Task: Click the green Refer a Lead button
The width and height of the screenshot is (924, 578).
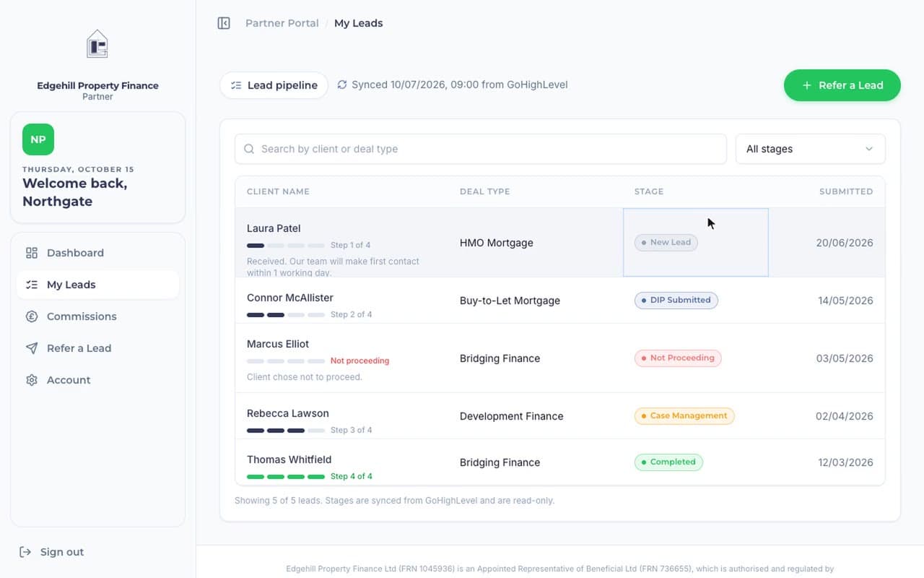Action: coord(842,85)
